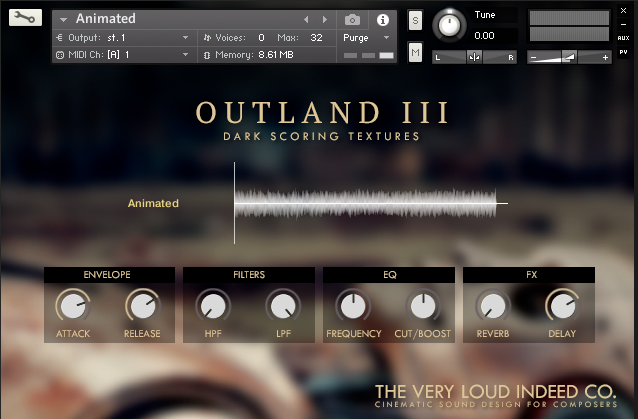Image resolution: width=638 pixels, height=419 pixels.
Task: Open the instrument info icon
Action: point(382,19)
